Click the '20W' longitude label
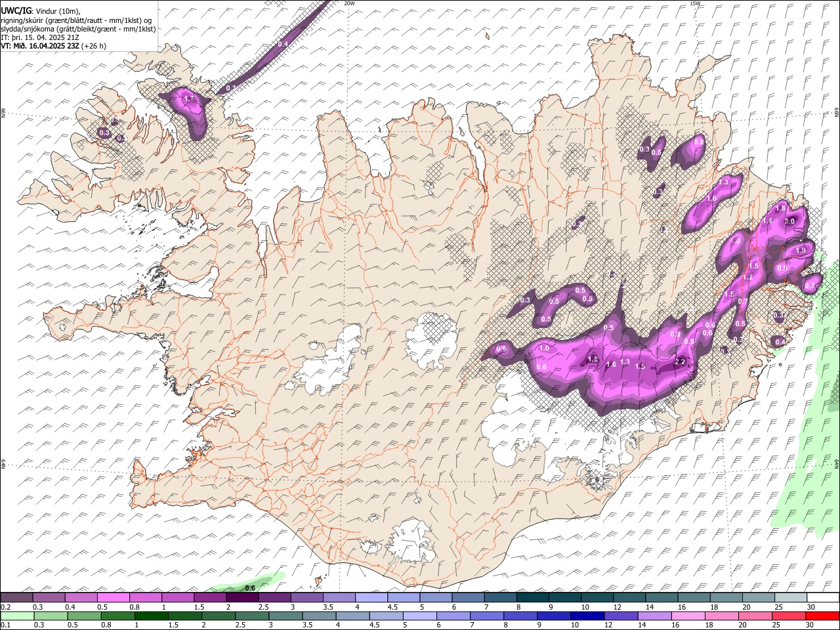Viewport: 840px width, 630px height. (x=349, y=3)
